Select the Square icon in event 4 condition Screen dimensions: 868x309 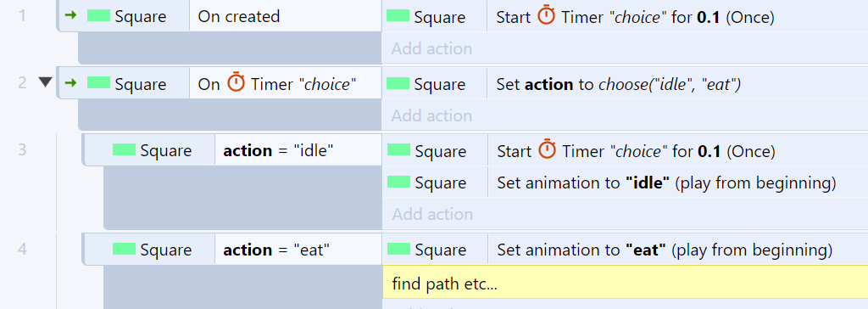124,249
